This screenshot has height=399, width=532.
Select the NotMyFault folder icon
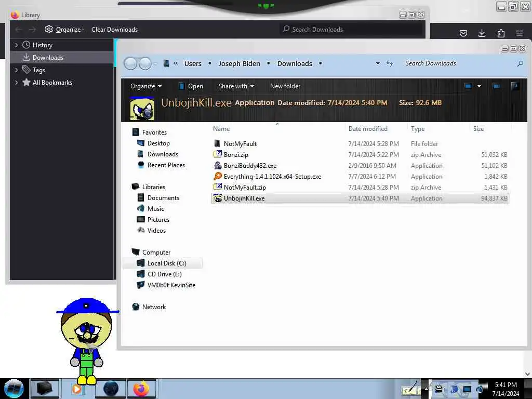pyautogui.click(x=218, y=143)
